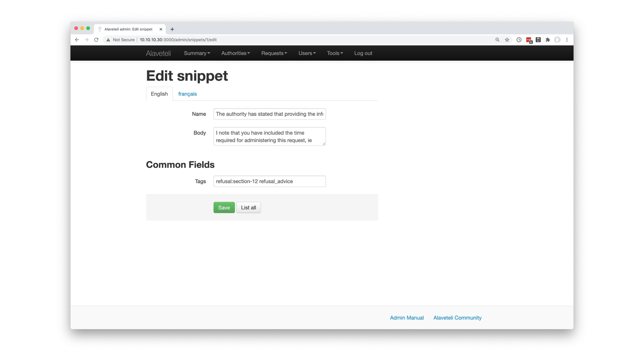
Task: Open the Requests dropdown menu
Action: (274, 53)
